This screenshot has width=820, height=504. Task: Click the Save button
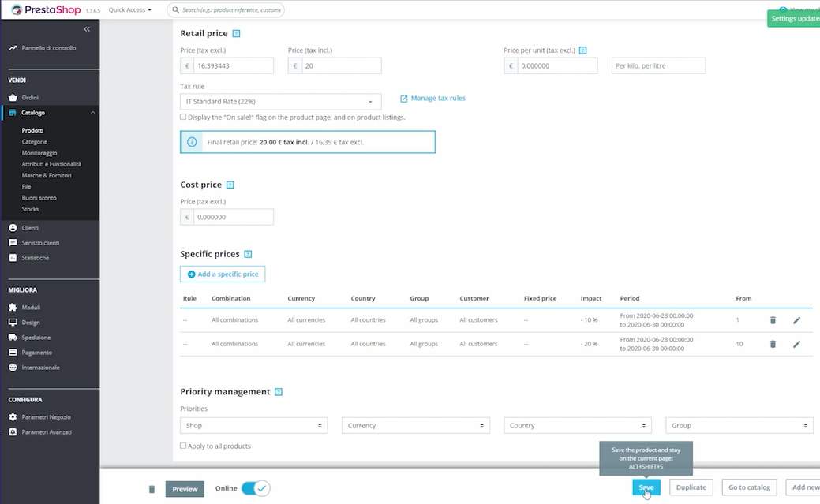[x=646, y=487]
